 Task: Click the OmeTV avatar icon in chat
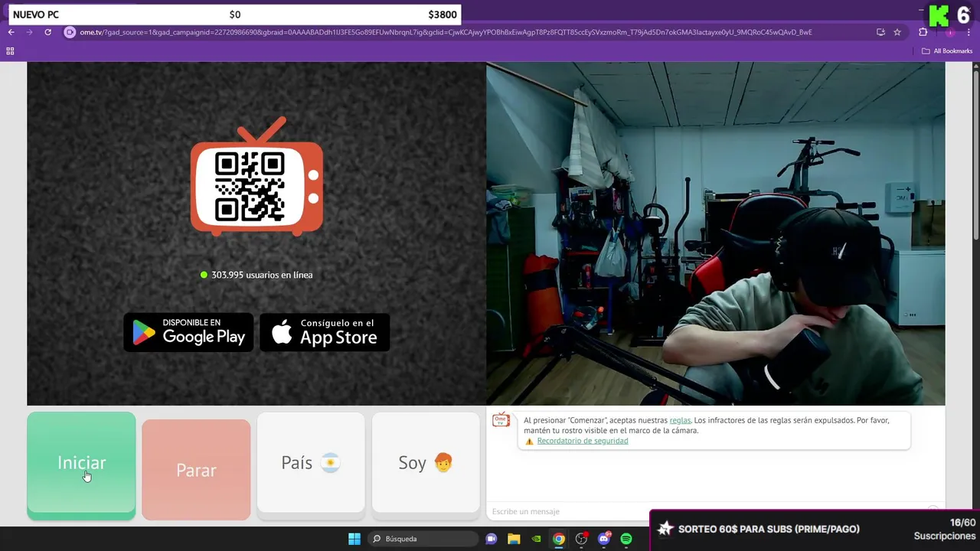coord(501,419)
